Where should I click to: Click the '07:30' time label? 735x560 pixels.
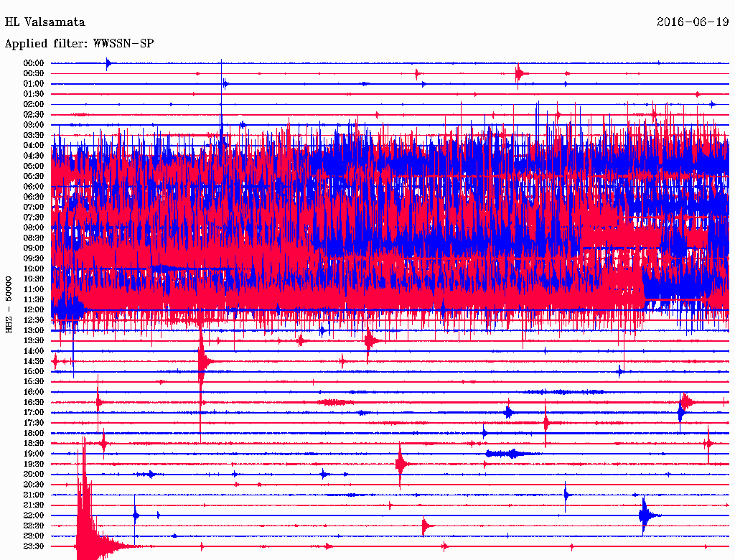[34, 217]
